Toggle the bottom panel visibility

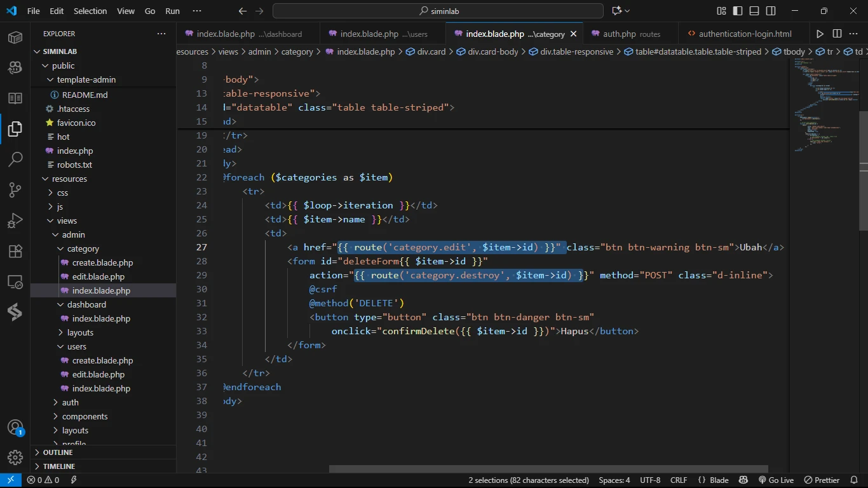[x=754, y=11]
